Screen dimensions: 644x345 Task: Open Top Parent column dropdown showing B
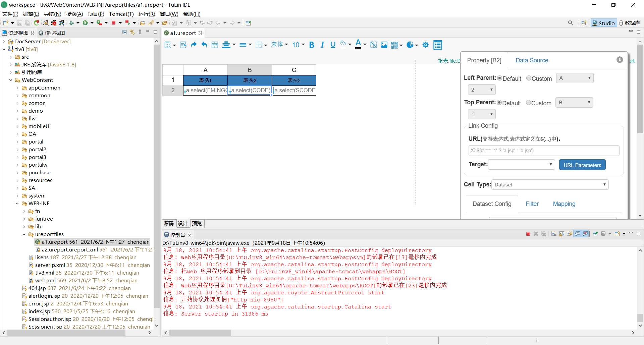pos(574,103)
